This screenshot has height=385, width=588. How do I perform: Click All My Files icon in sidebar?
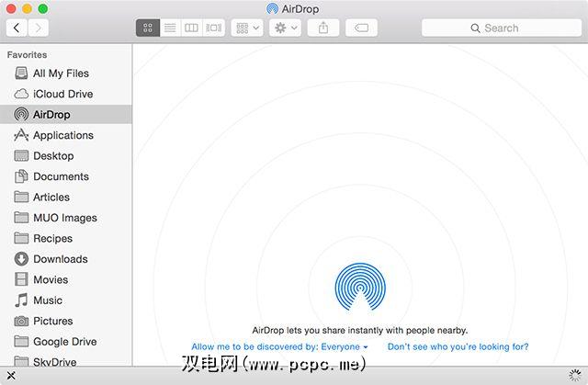[21, 74]
